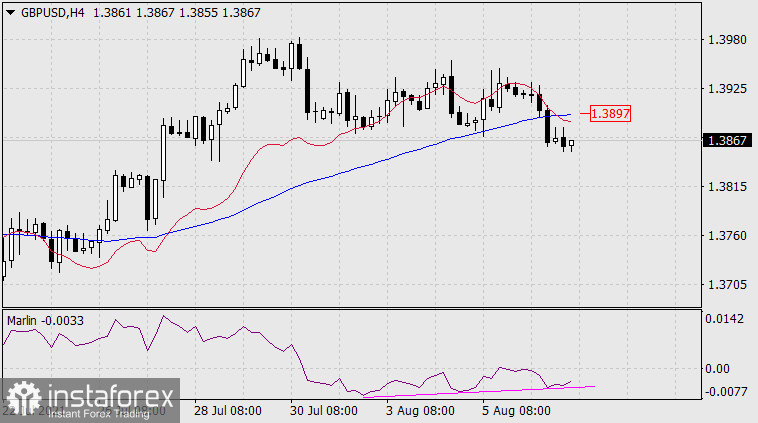This screenshot has height=423, width=758.
Task: Click the 28 Jul 08:00 time label
Action: [x=228, y=411]
